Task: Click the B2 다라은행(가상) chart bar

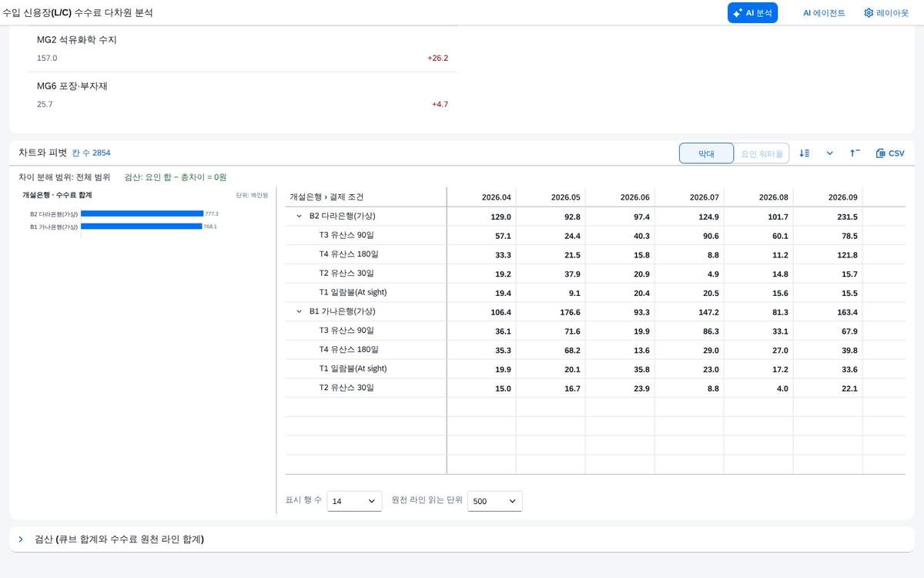Action: (142, 213)
